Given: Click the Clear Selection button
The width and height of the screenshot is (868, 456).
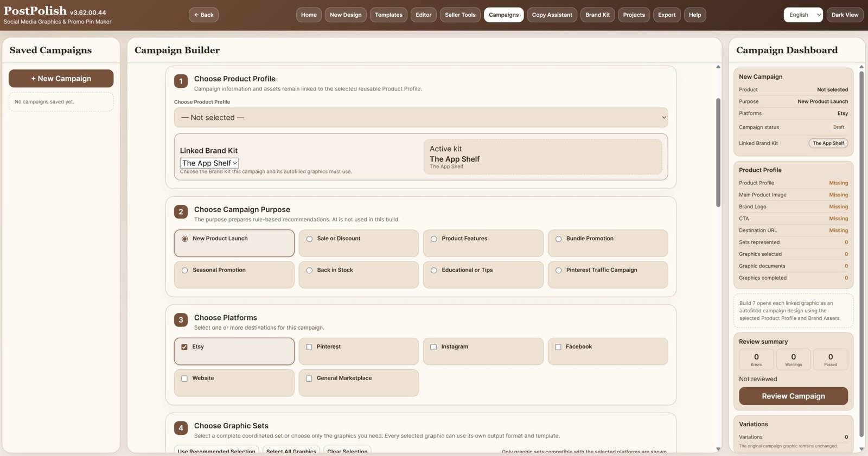Looking at the screenshot, I should [347, 451].
